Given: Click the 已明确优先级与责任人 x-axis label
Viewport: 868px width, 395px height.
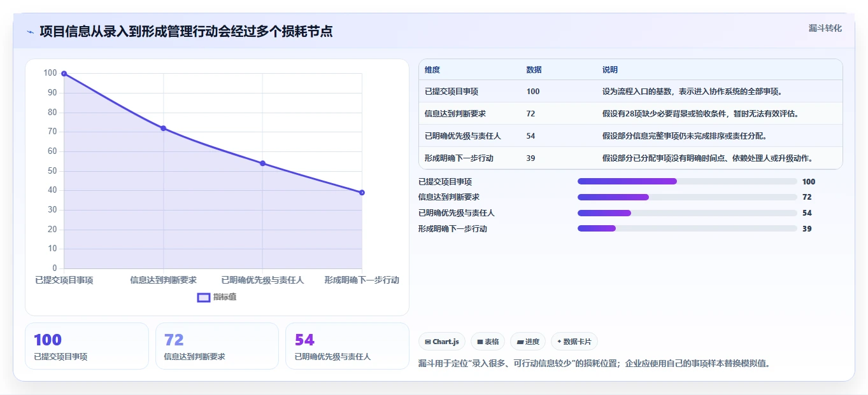Looking at the screenshot, I should pos(262,280).
